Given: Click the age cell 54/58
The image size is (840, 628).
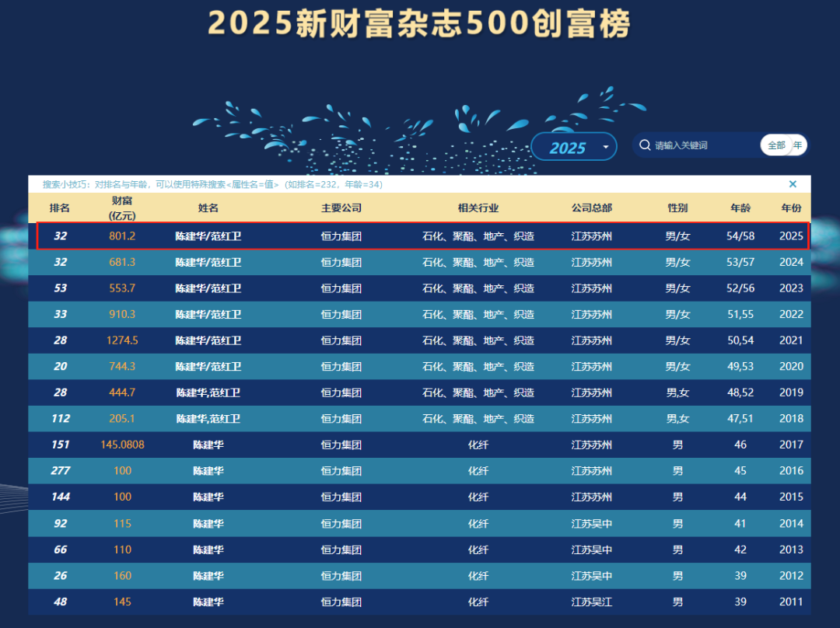Looking at the screenshot, I should (740, 236).
